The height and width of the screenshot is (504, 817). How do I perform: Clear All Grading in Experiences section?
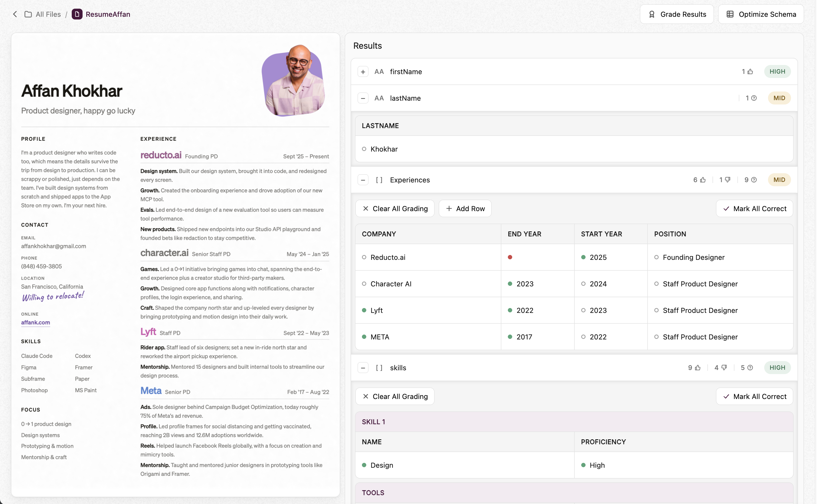pos(395,208)
